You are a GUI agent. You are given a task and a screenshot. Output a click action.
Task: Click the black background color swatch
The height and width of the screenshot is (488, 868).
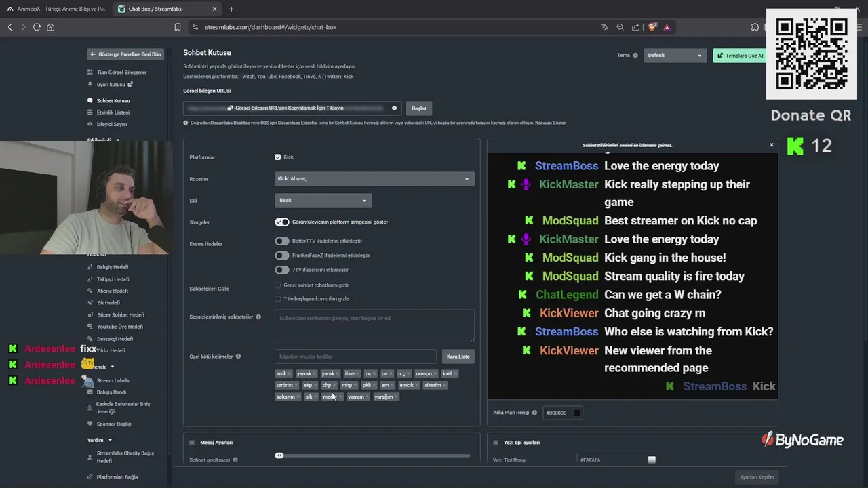pos(576,413)
